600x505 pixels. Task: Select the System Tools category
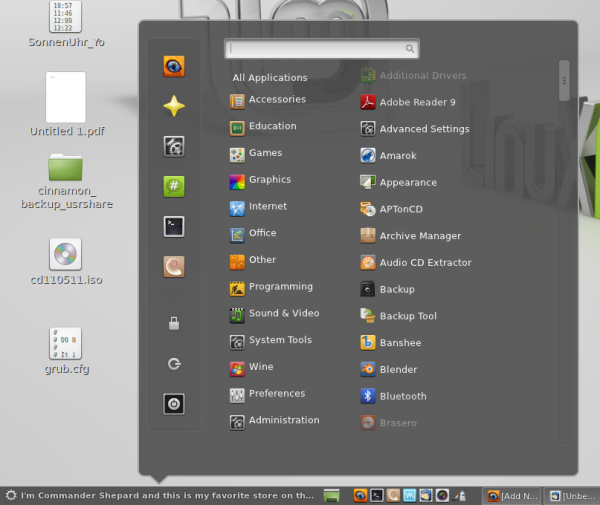(271, 341)
